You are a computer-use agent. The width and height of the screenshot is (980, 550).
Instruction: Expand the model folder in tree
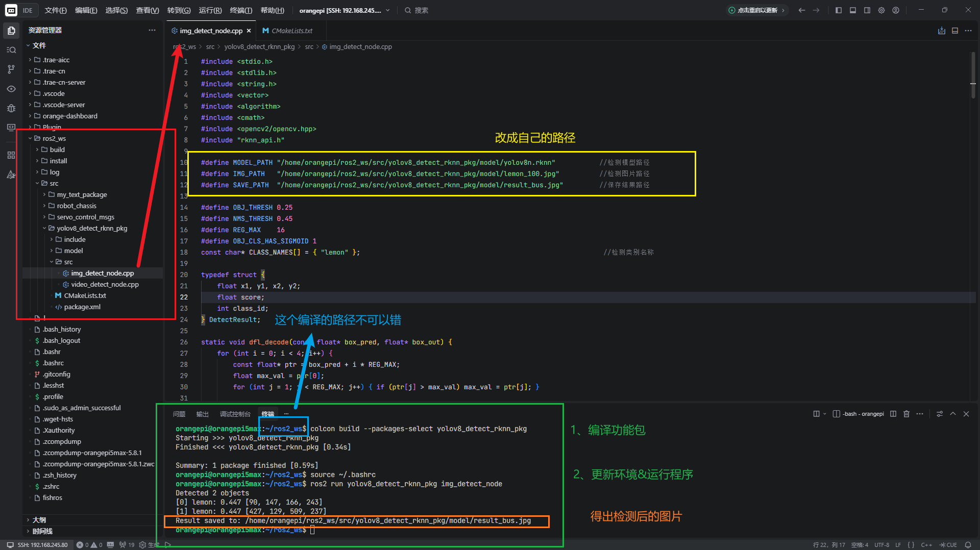73,251
